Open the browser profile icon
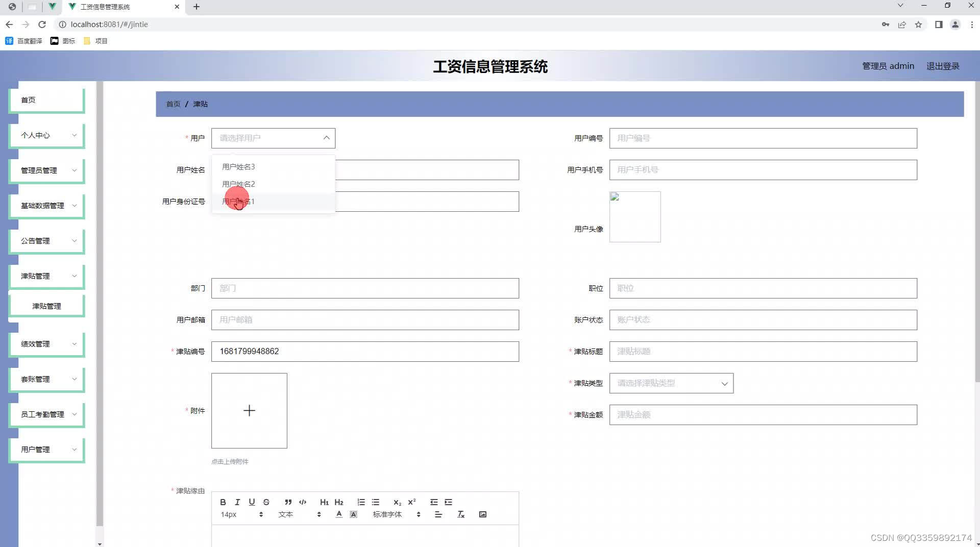Viewport: 980px width, 547px height. [x=955, y=24]
